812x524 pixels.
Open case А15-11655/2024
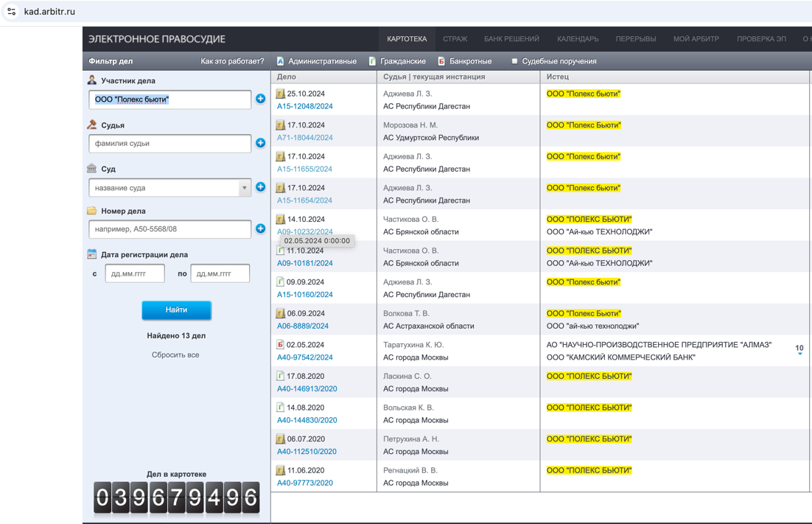click(x=305, y=169)
